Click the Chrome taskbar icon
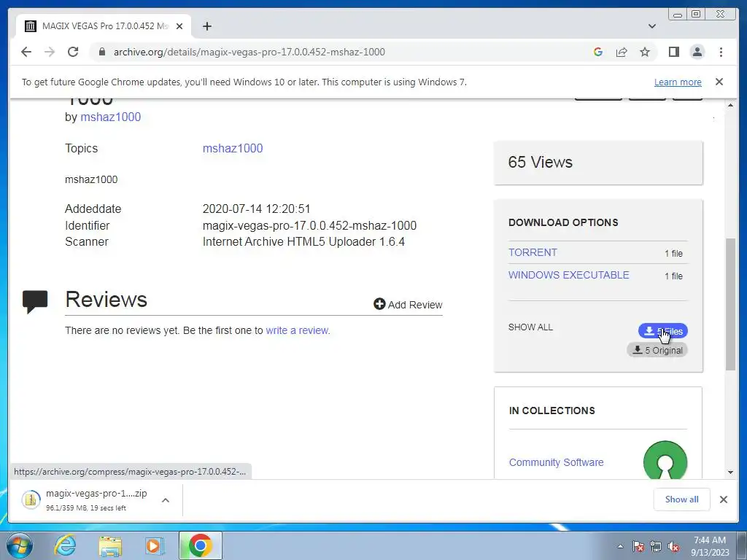 pos(200,545)
